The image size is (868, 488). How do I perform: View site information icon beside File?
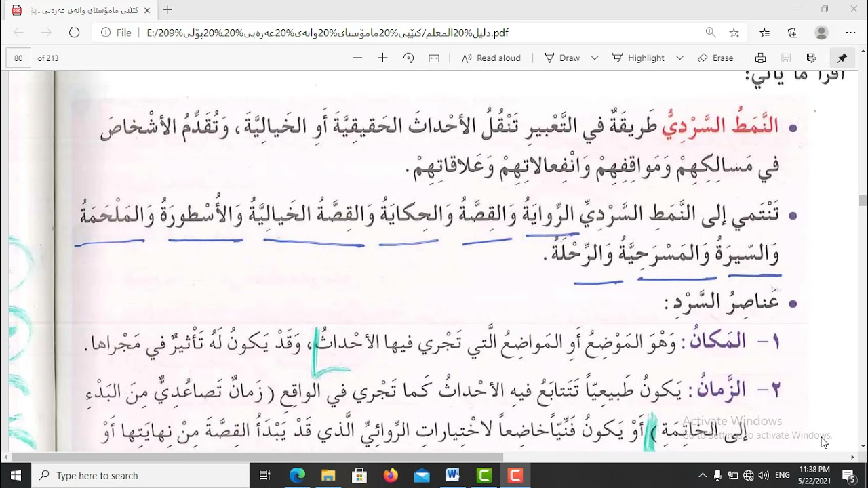pos(106,33)
